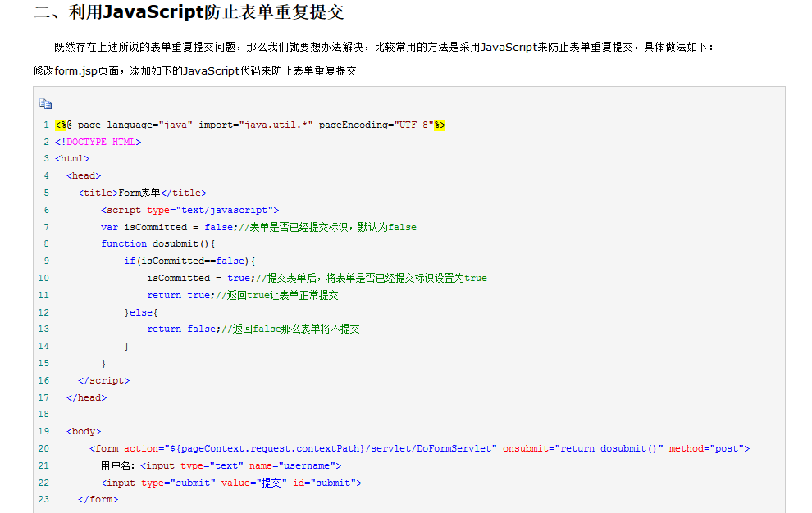Click the '用户名：<input type="text"' line
This screenshot has height=513, width=812.
221,465
